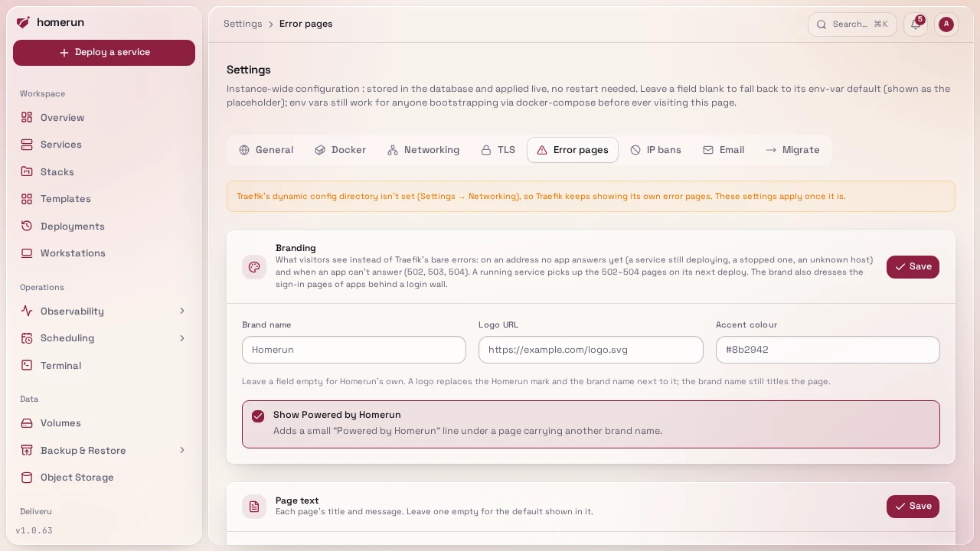
Task: Open notifications bell with badge 5
Action: pyautogui.click(x=916, y=24)
